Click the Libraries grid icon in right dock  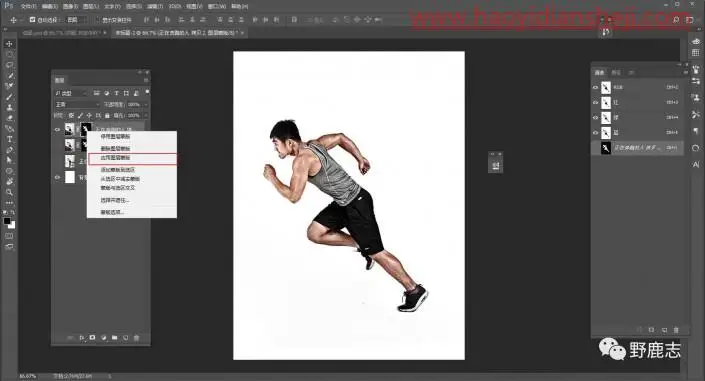click(696, 53)
